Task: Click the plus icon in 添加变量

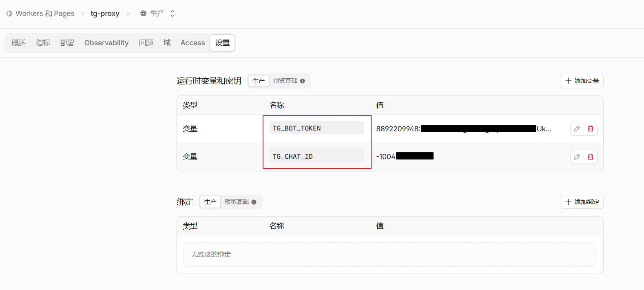Action: click(x=568, y=81)
